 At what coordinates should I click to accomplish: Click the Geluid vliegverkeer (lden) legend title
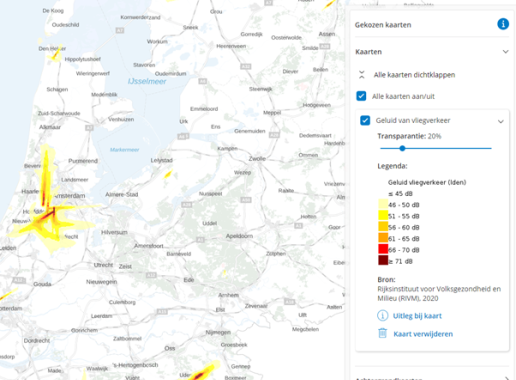click(x=427, y=182)
